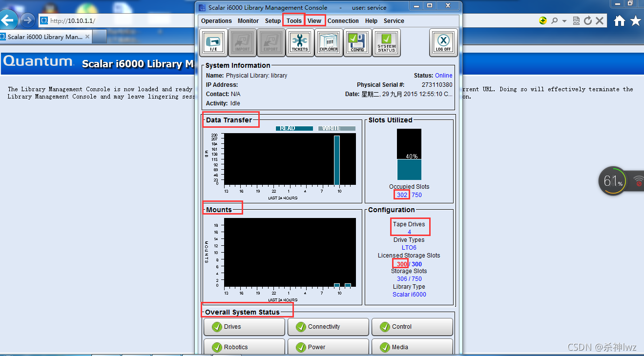Click the WRITE legend swatch
Viewport: 644px width, 356px height.
337,128
